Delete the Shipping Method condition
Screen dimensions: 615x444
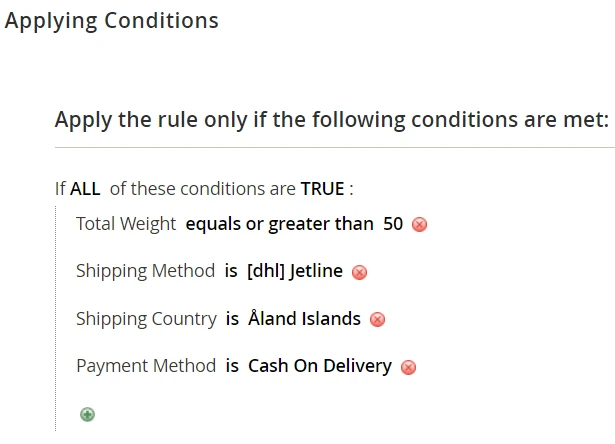point(360,272)
